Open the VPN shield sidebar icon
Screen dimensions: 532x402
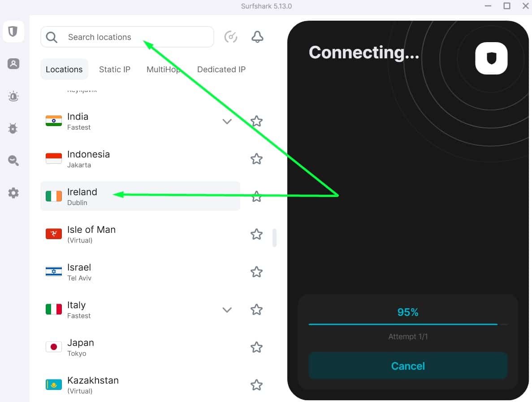13,31
